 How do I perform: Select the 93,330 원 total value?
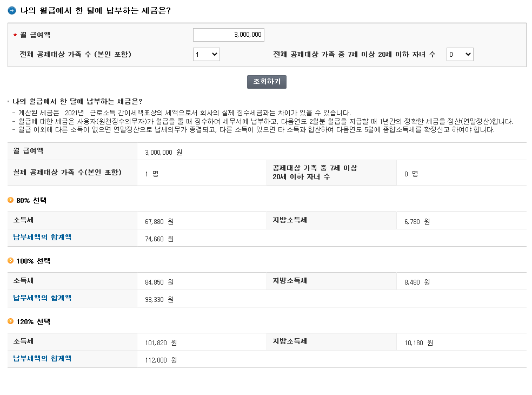click(x=159, y=299)
